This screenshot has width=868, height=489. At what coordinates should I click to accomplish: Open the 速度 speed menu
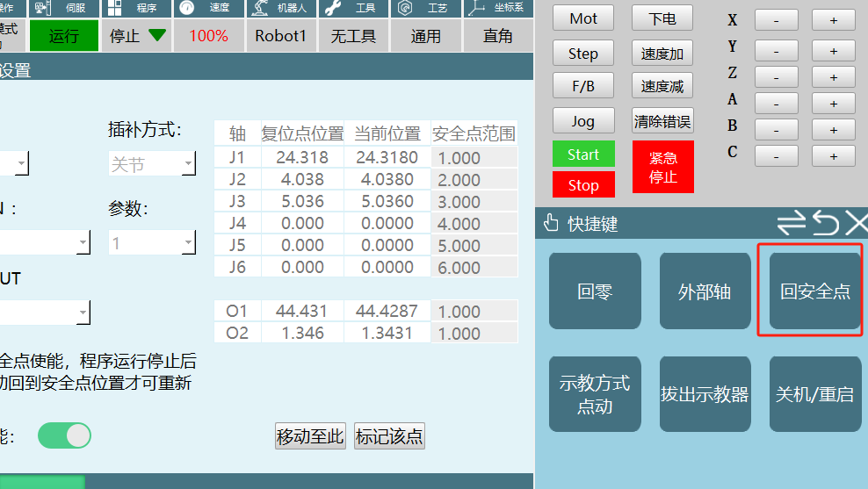click(x=209, y=8)
